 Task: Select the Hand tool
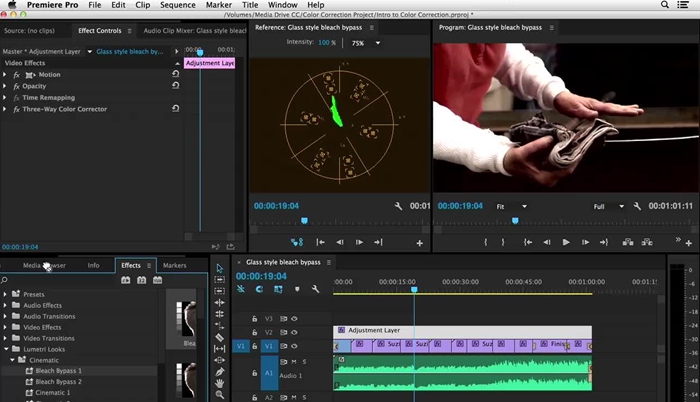(x=220, y=383)
